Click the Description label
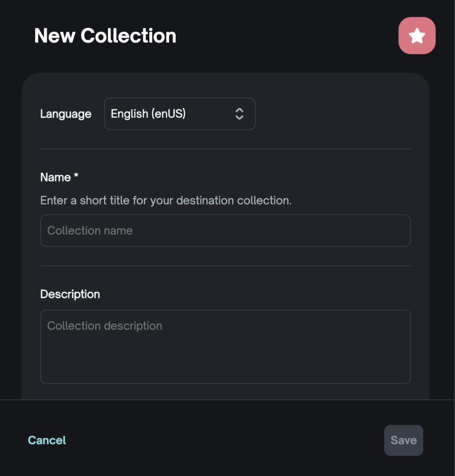The width and height of the screenshot is (455, 476). point(70,294)
